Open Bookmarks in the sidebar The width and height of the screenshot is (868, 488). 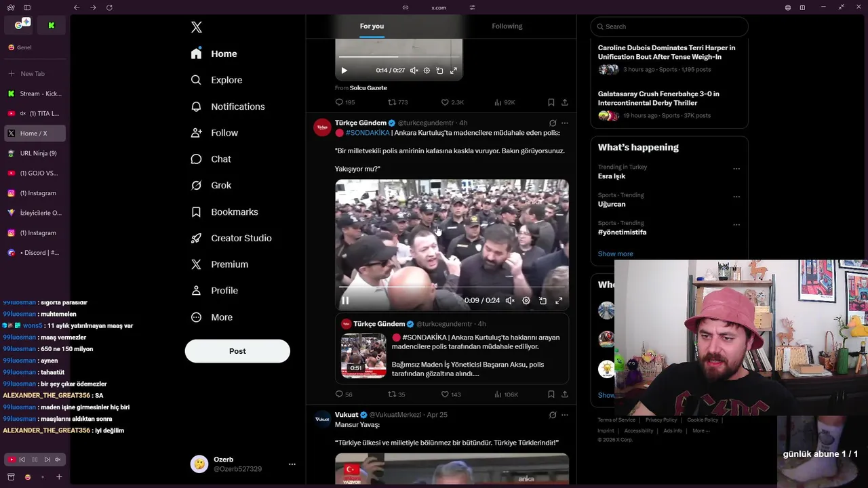coord(224,211)
